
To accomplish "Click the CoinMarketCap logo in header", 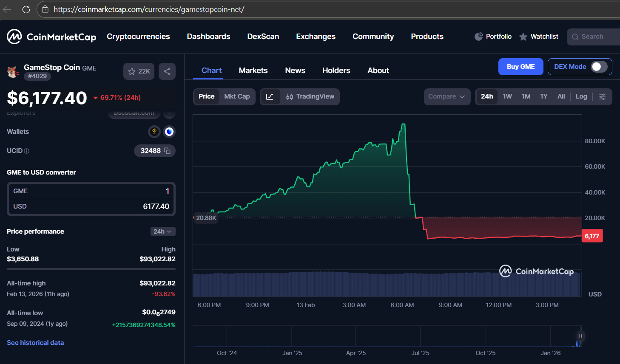I will [x=51, y=37].
